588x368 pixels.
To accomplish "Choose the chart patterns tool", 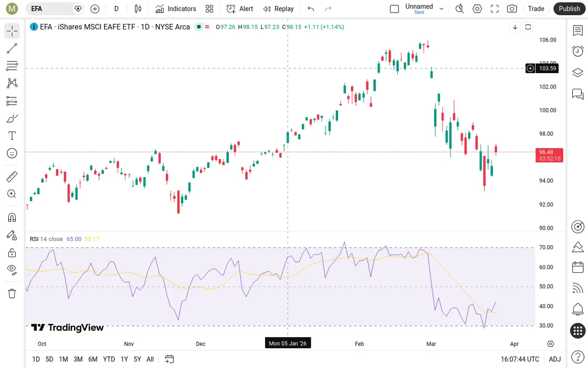I will [x=12, y=83].
